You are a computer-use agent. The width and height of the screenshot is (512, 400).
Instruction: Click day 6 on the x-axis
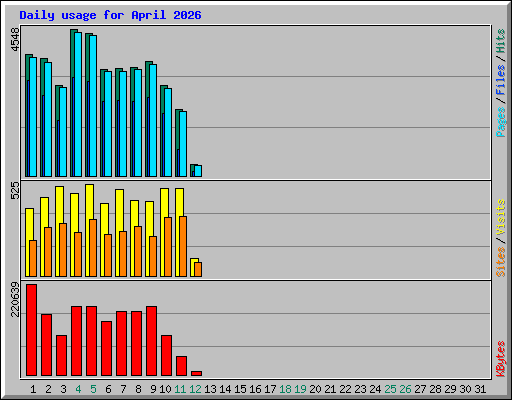[x=108, y=389]
